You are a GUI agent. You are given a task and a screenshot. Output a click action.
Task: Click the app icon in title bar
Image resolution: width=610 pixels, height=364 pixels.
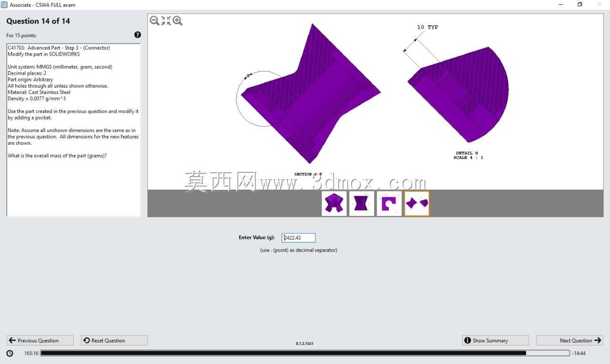coord(4,5)
